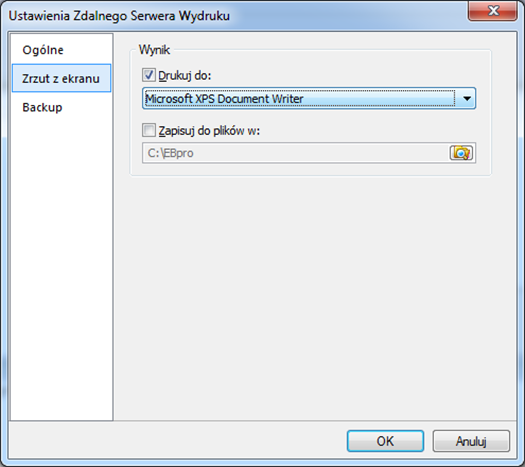Click the checkmark next to Drukuj do
The height and width of the screenshot is (467, 525).
click(x=149, y=75)
